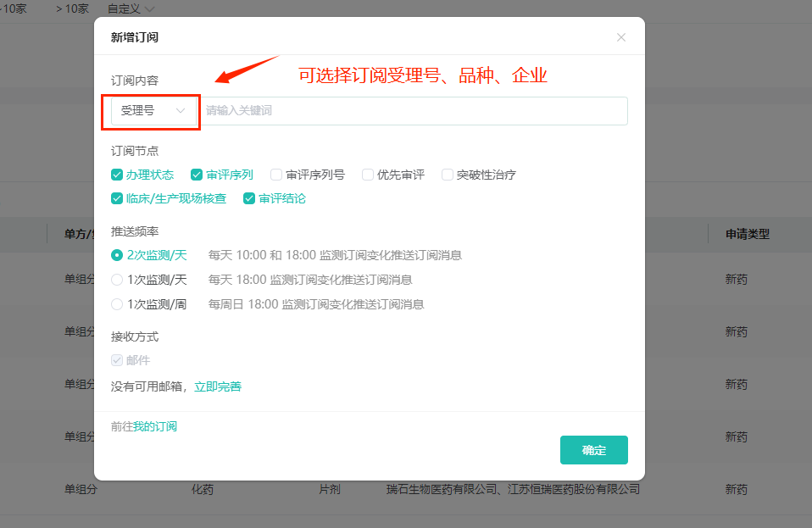The height and width of the screenshot is (528, 812).
Task: Go to 我的订阅 link
Action: click(155, 426)
